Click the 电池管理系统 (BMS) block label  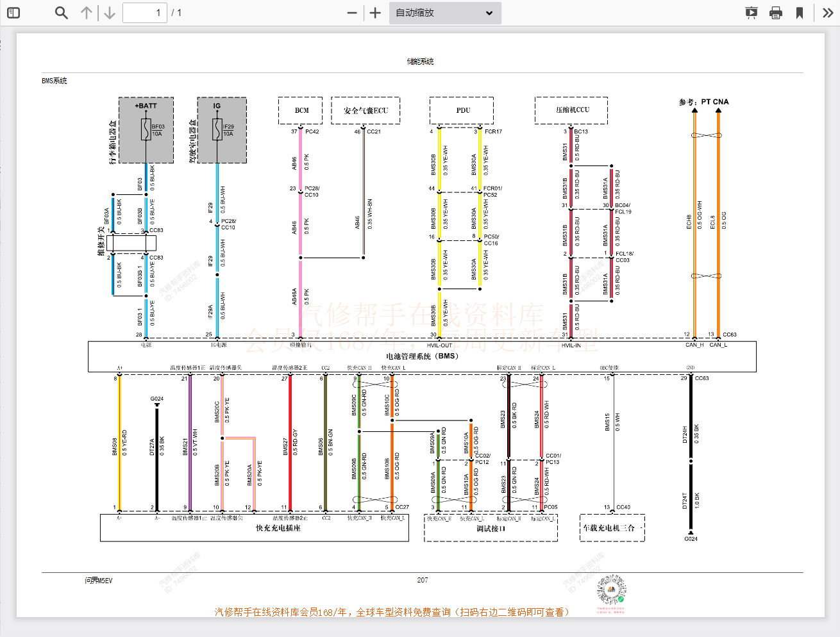tap(422, 356)
